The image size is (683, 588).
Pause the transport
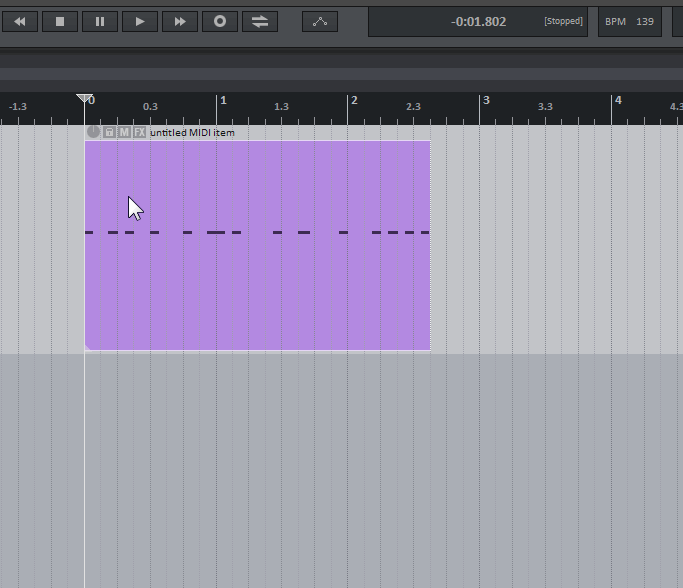pos(100,21)
